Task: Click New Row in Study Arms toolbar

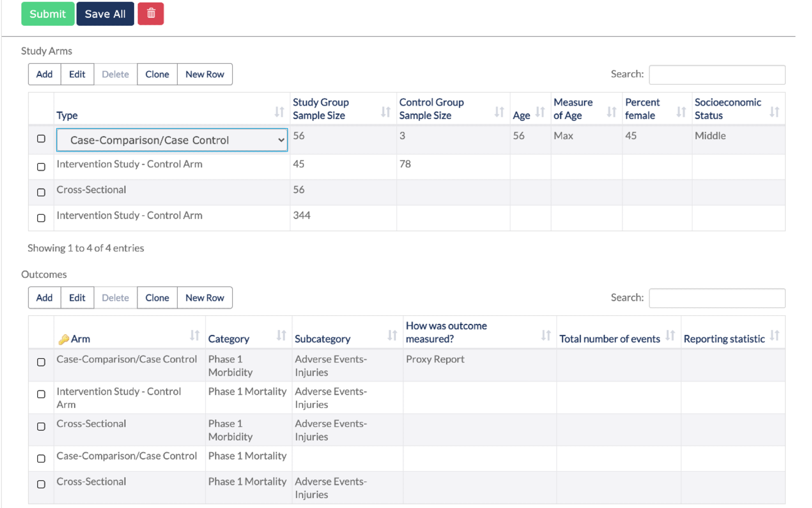Action: [205, 74]
